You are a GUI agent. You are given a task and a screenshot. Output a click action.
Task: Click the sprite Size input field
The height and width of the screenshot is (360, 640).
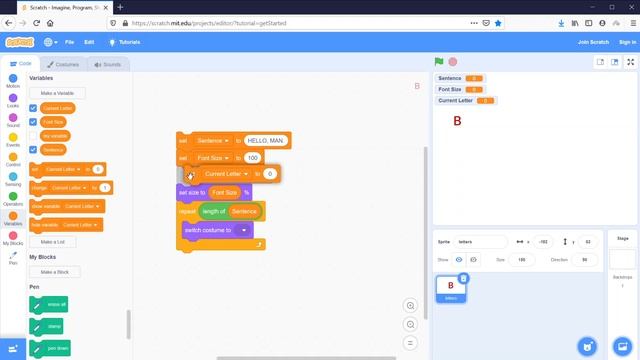click(522, 260)
